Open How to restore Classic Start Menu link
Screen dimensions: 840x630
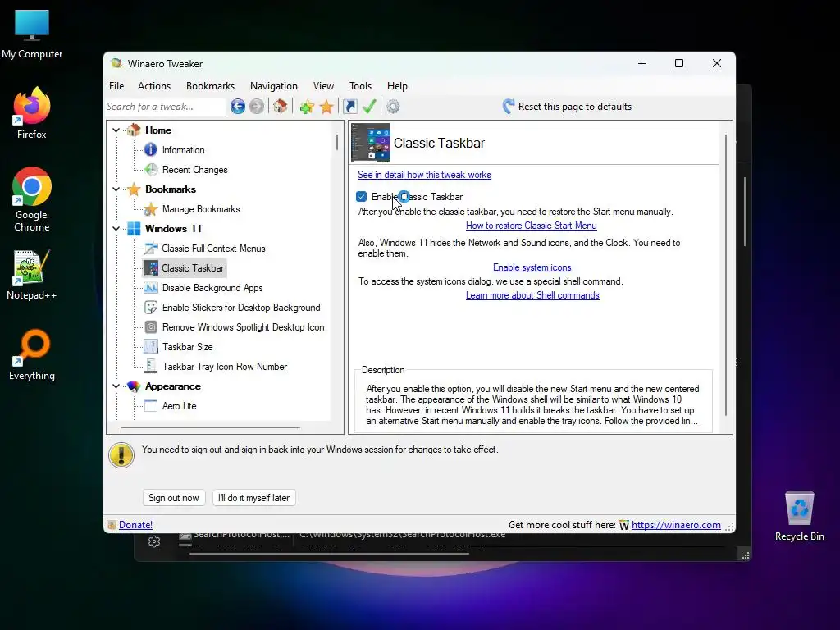pos(532,226)
